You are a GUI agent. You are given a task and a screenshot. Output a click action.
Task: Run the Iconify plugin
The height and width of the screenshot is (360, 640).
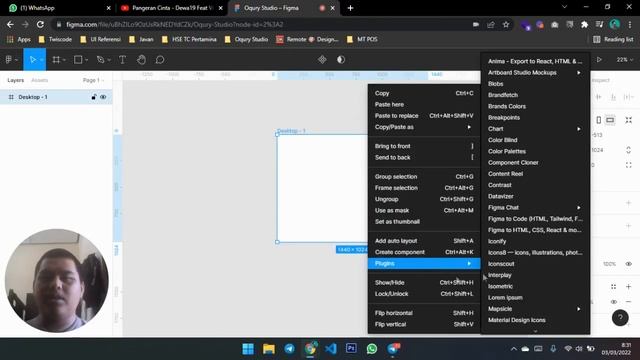coord(535,241)
